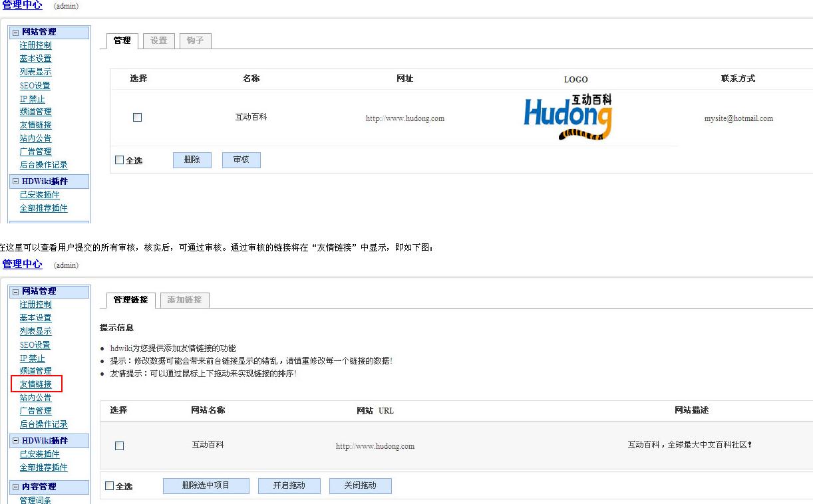Open 站内公告 in the lower sidebar
Image resolution: width=813 pixels, height=504 pixels.
click(x=35, y=398)
